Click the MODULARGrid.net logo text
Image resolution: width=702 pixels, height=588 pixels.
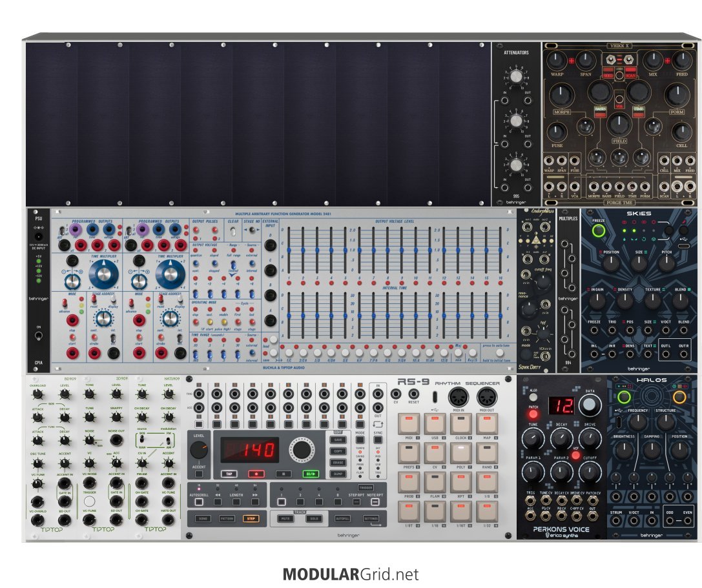tap(351, 574)
